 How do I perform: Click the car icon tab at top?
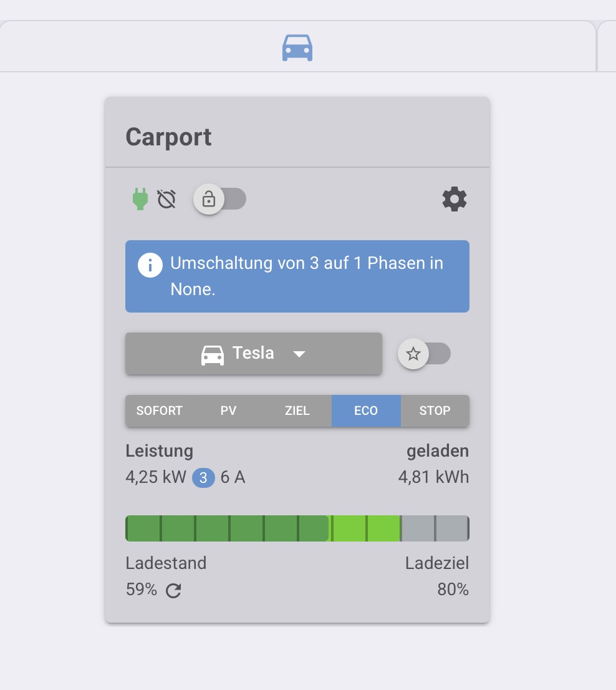tap(297, 47)
